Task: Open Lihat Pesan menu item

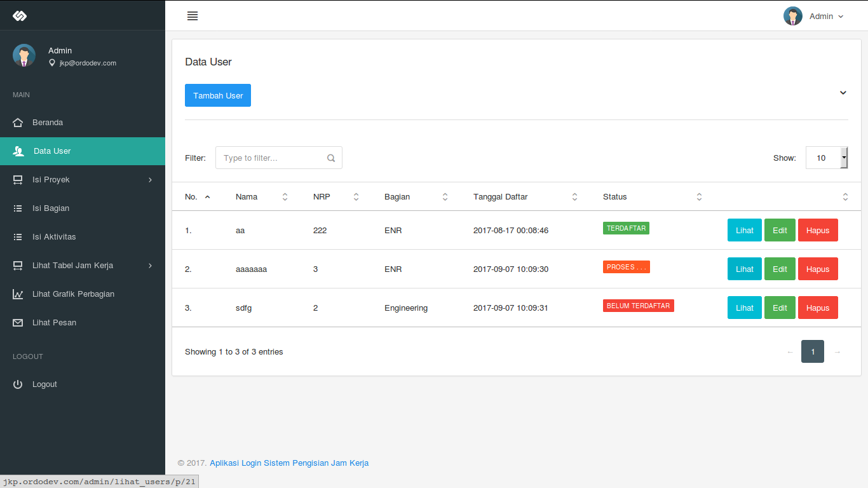Action: [x=83, y=323]
